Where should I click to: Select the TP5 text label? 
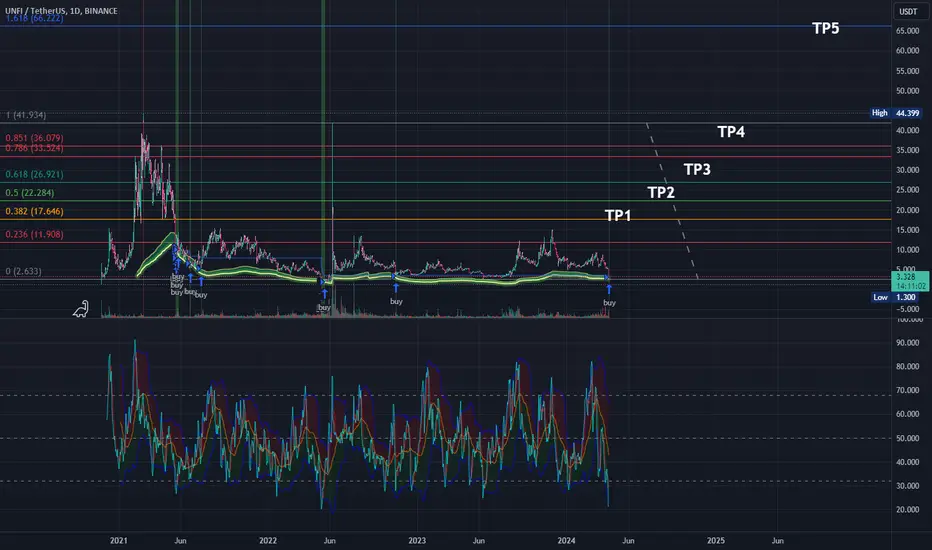click(x=826, y=28)
